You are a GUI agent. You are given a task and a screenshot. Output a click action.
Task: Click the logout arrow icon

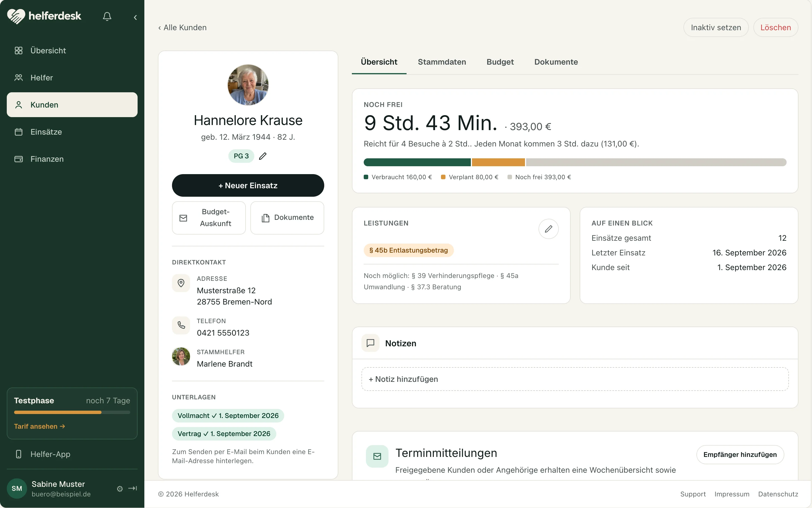pos(133,488)
